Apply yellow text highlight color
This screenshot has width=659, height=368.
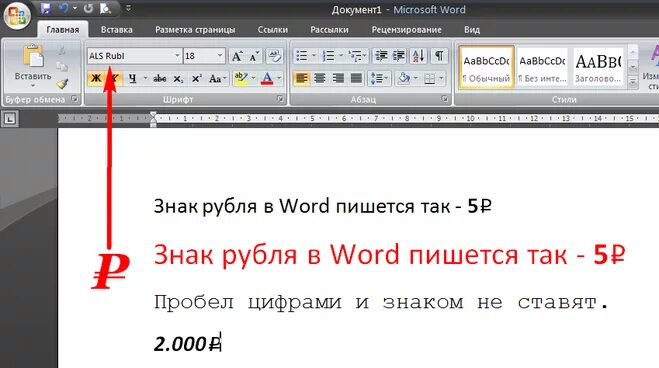click(x=241, y=79)
